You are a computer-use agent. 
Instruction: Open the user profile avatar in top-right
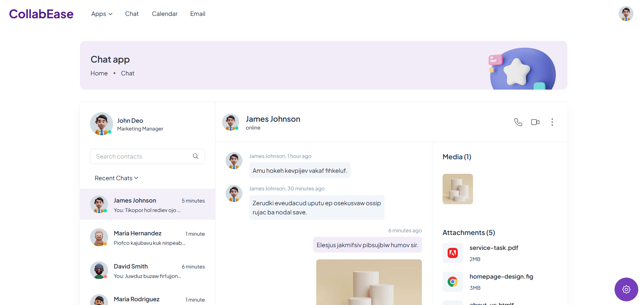626,14
